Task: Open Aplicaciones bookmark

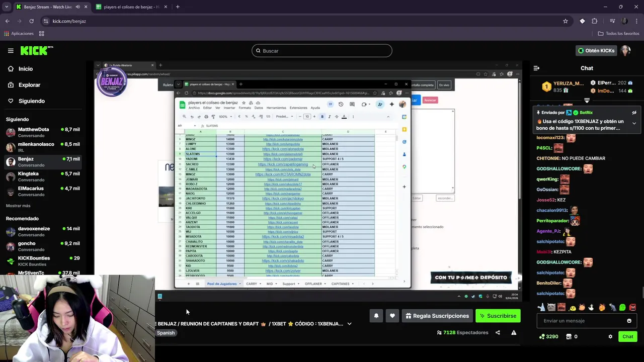Action: (x=19, y=34)
